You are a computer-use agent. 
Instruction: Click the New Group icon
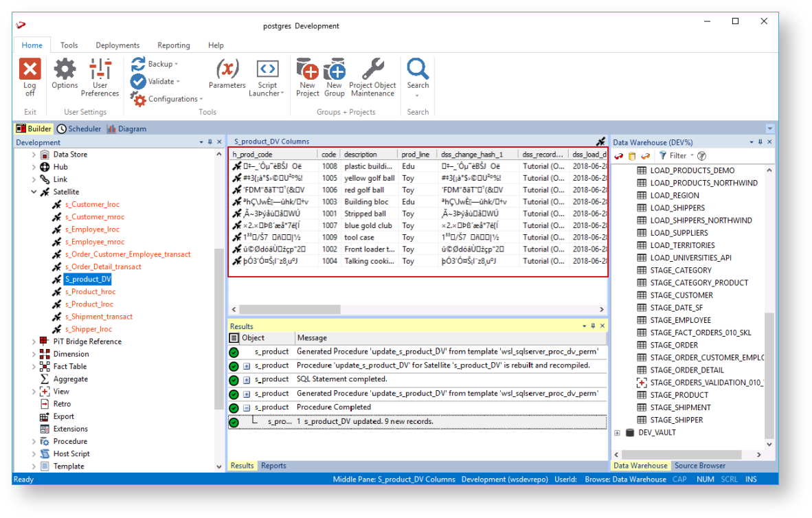point(335,69)
